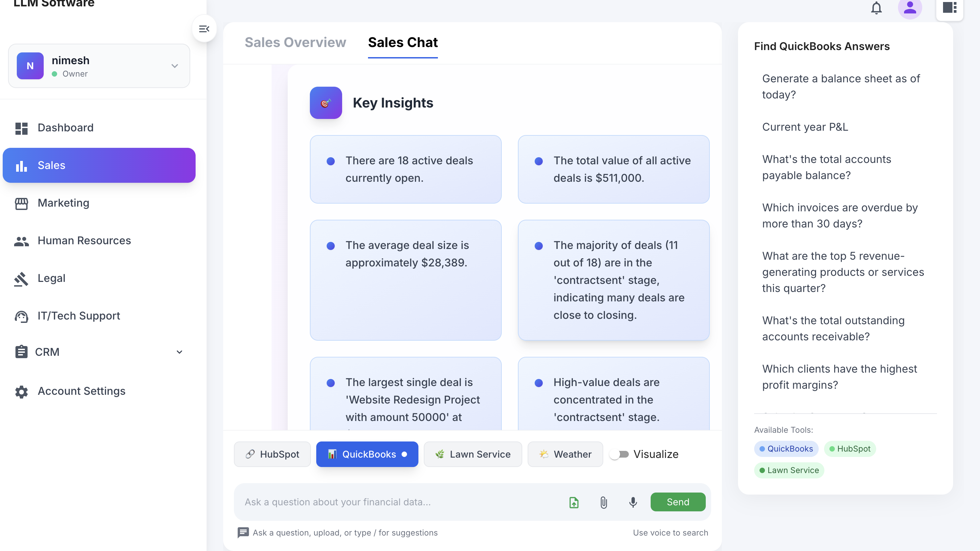
Task: Select the IT/Tech Support headset icon
Action: coord(22,316)
